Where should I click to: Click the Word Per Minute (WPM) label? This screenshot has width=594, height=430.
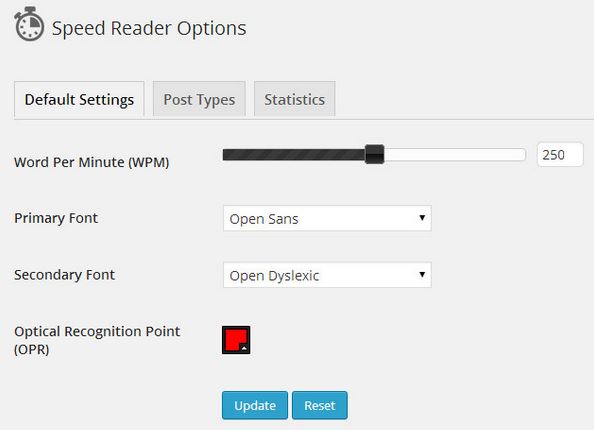point(92,162)
